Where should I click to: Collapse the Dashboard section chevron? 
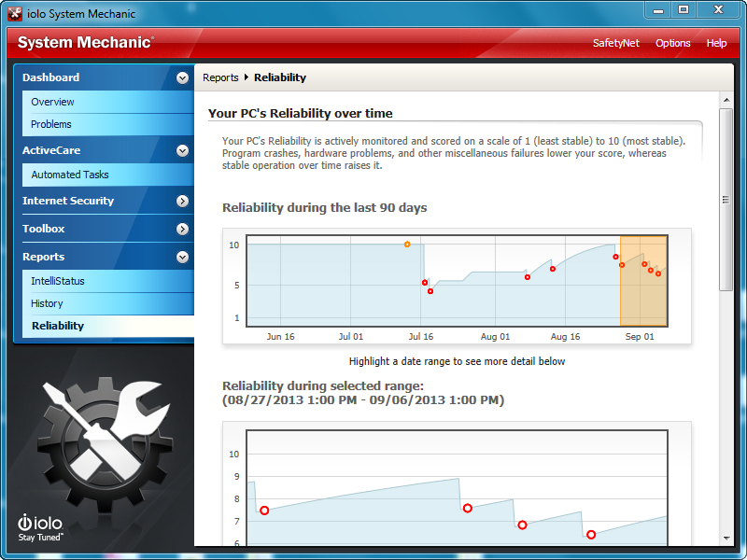182,77
